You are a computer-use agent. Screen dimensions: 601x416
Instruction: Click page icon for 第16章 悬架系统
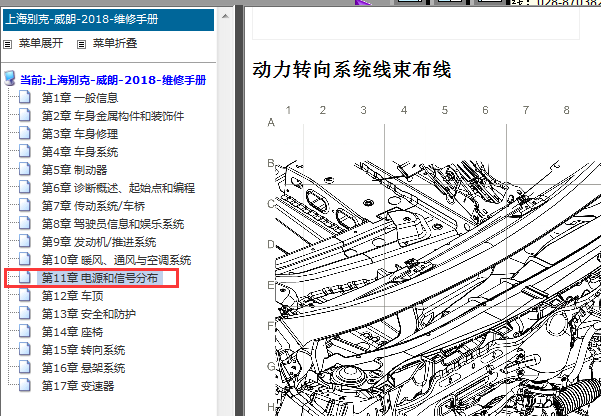[x=25, y=368]
